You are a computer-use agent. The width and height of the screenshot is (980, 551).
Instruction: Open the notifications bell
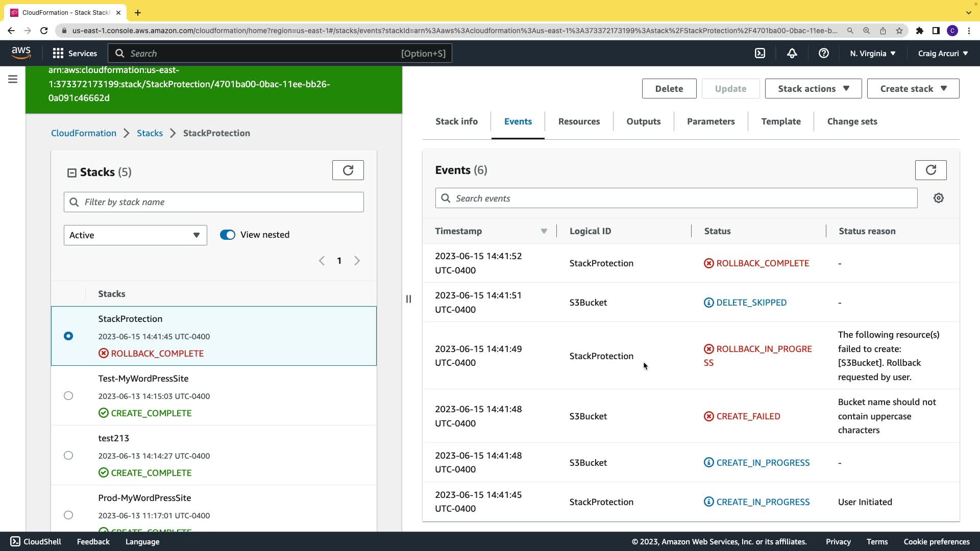pos(792,53)
